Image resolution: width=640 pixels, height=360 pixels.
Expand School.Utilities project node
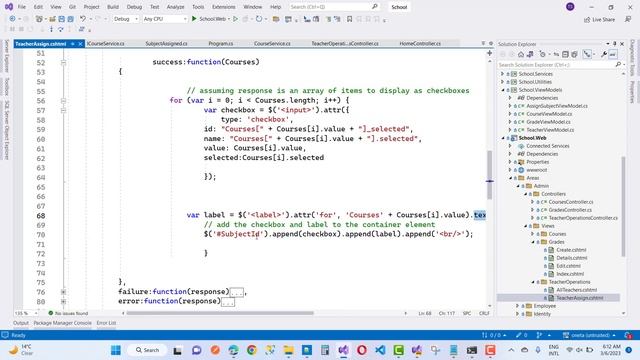(502, 82)
